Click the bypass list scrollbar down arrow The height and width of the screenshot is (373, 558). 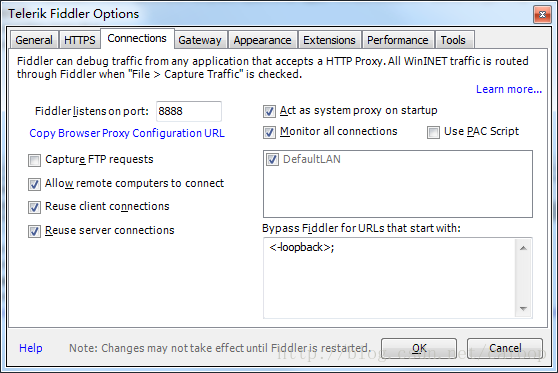(523, 309)
